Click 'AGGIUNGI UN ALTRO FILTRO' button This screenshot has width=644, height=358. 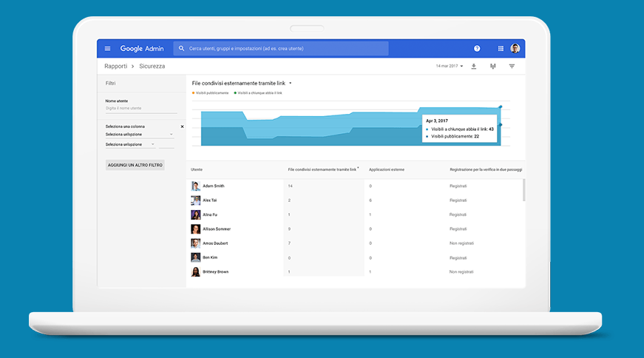click(135, 165)
